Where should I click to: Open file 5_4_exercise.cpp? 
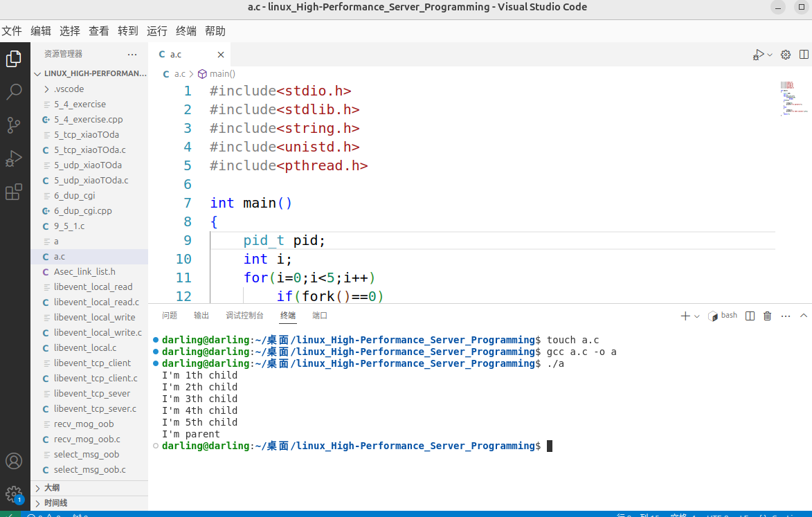coord(89,120)
